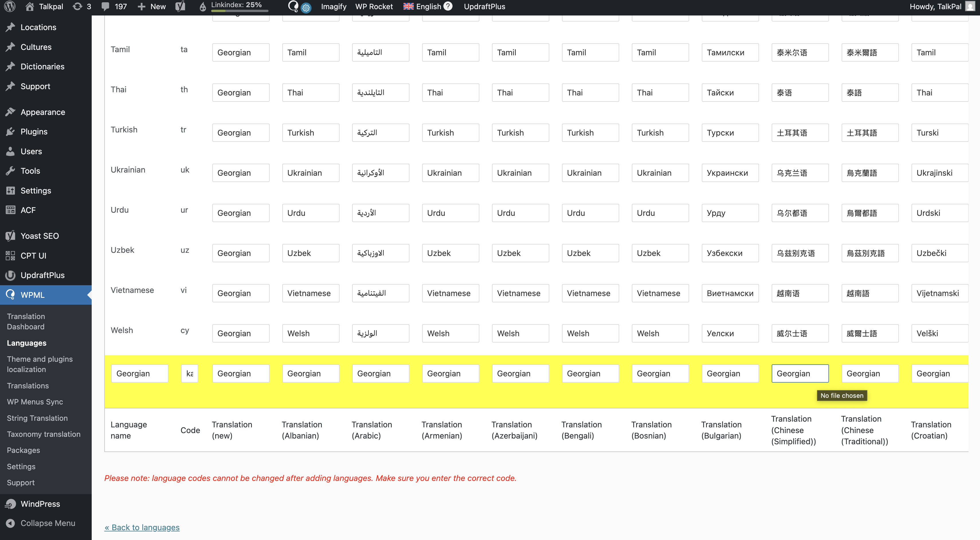
Task: Collapse the admin sidebar menu
Action: click(46, 523)
